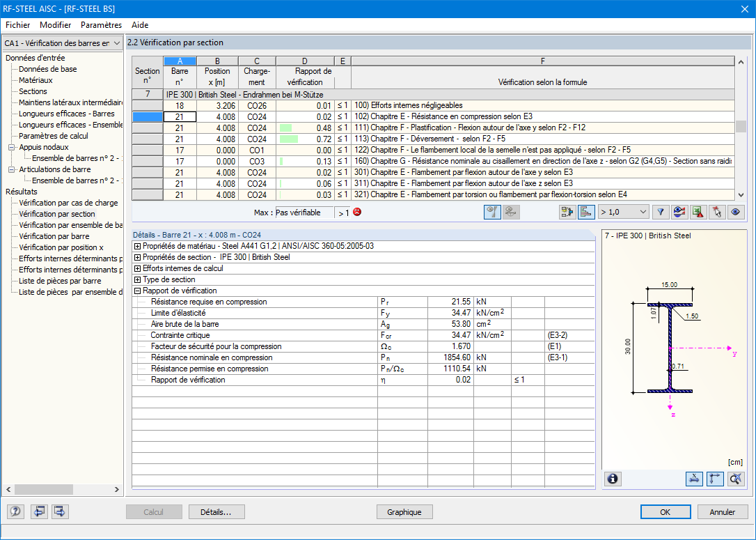
Task: Click the flowchart-boxes transfer icon in table toolbar
Action: 567,212
